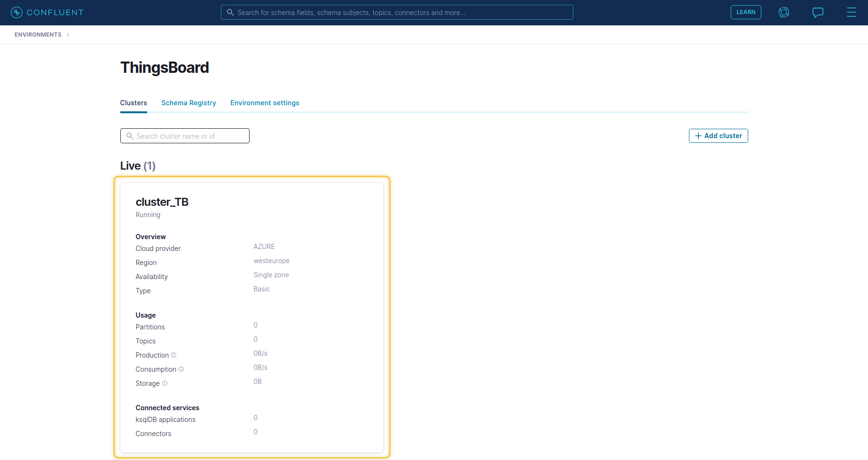868x460 pixels.
Task: Click the top search bar magnifier icon
Action: click(x=230, y=13)
